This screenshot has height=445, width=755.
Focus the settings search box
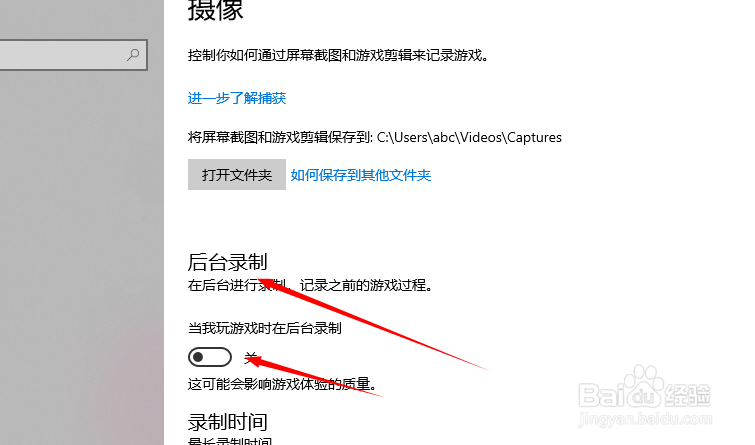click(x=73, y=55)
